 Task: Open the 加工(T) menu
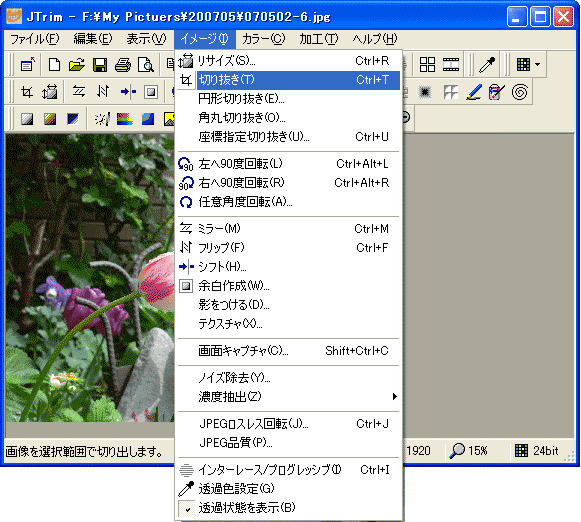[x=319, y=39]
